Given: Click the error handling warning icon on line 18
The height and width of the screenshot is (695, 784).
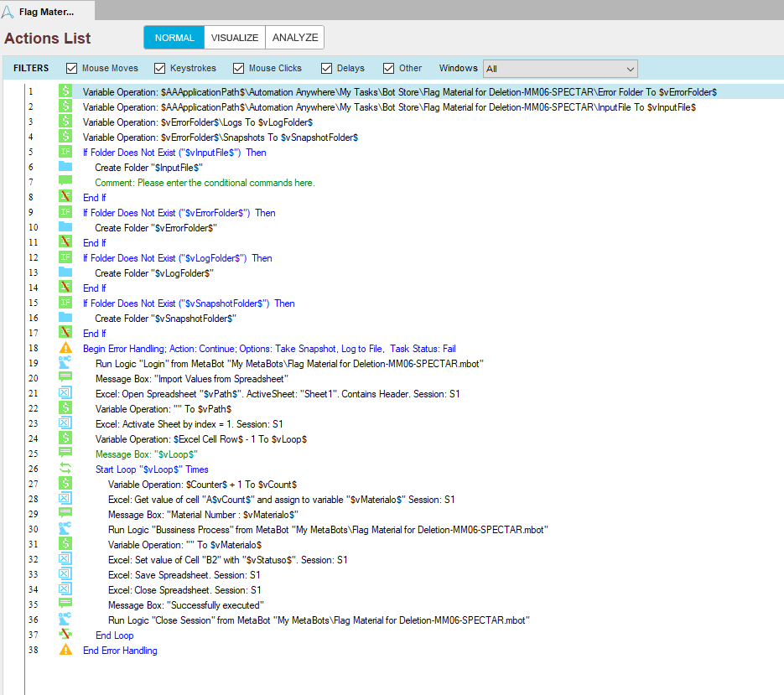Looking at the screenshot, I should pos(65,348).
